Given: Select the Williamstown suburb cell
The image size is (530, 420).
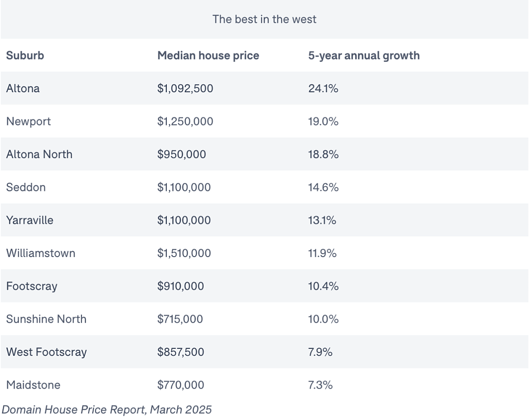Looking at the screenshot, I should (x=41, y=253).
